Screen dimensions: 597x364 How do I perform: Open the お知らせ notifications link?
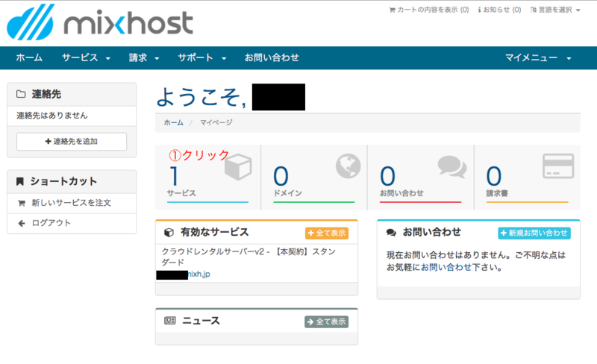(x=499, y=10)
